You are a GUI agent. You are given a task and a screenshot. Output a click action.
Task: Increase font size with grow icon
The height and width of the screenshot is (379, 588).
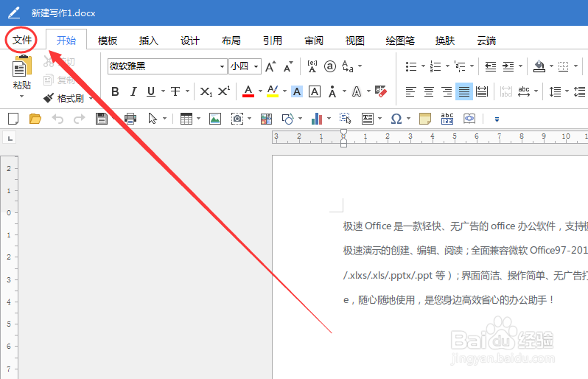coord(270,66)
